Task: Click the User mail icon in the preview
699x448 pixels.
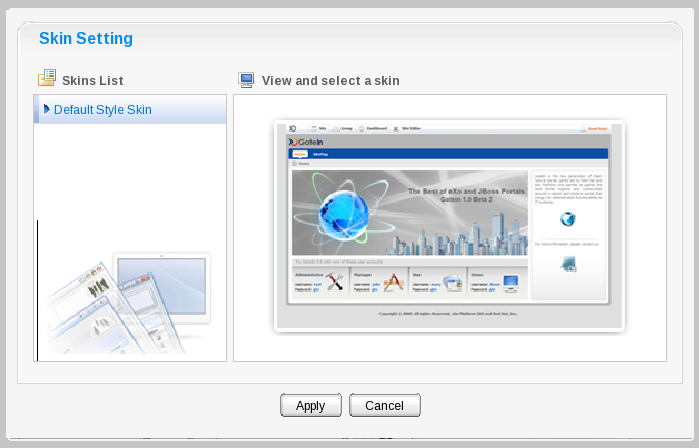Action: [x=452, y=283]
